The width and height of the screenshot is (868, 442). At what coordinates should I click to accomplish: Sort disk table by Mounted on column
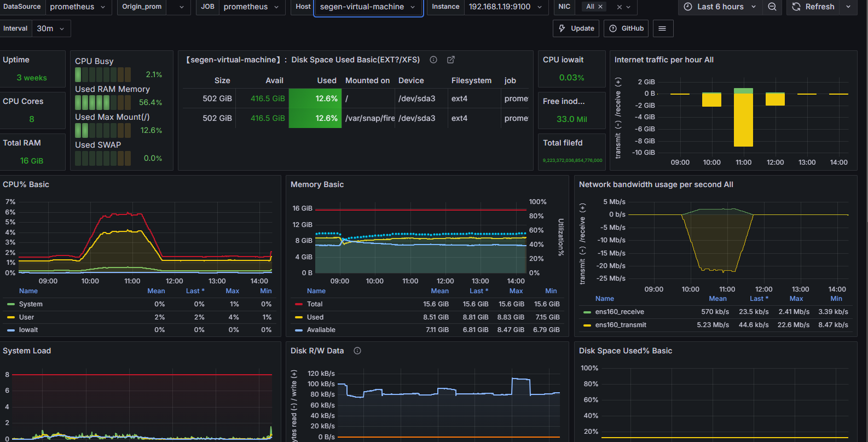(x=367, y=80)
